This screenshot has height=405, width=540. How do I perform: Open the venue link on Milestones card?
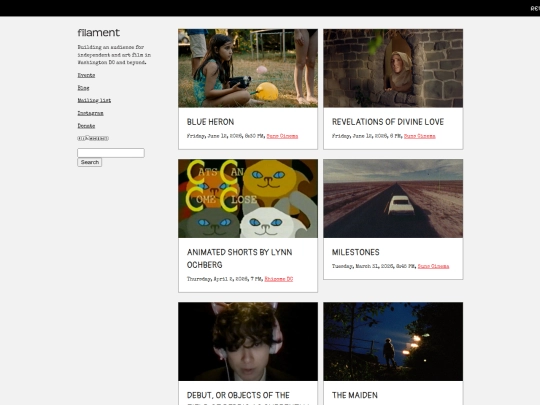(x=433, y=266)
